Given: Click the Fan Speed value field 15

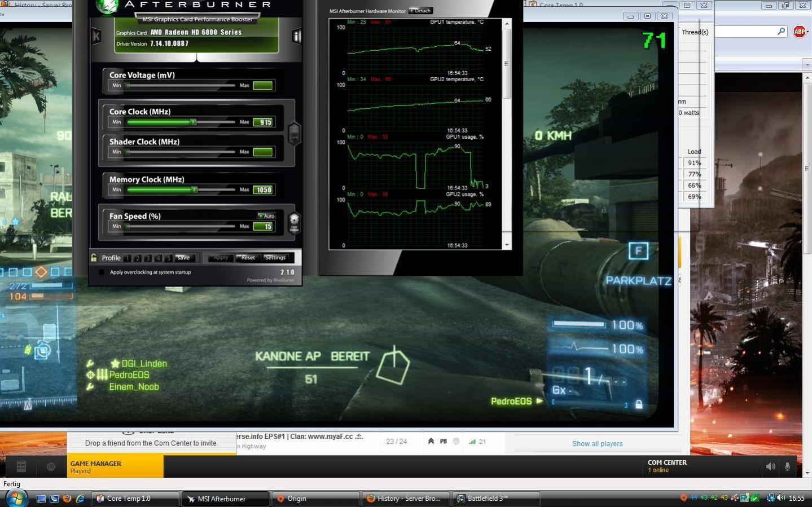Looking at the screenshot, I should [x=264, y=226].
